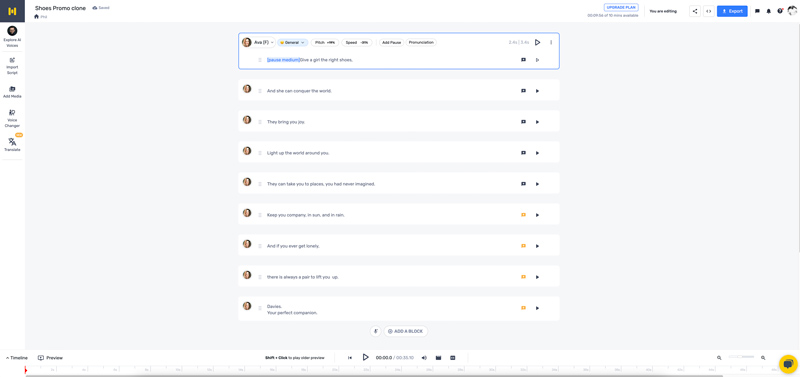The width and height of the screenshot is (800, 377).
Task: Open the notifications bell
Action: [x=768, y=11]
